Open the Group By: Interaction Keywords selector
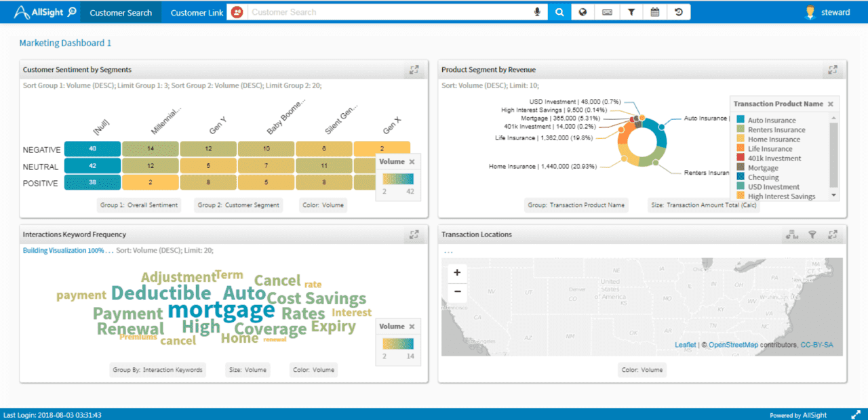Image resolution: width=868 pixels, height=420 pixels. click(158, 370)
